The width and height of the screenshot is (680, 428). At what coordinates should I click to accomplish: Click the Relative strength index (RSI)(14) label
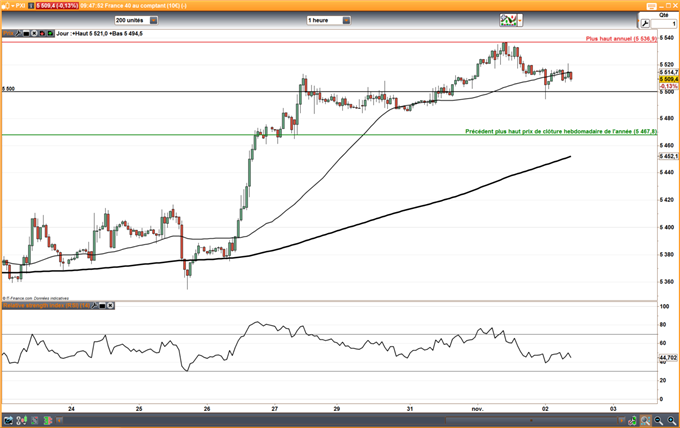point(46,306)
